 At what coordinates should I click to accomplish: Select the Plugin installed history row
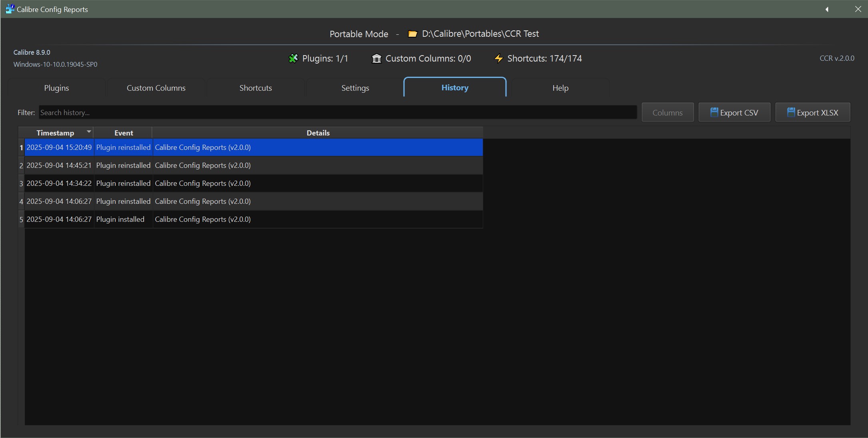click(x=120, y=219)
